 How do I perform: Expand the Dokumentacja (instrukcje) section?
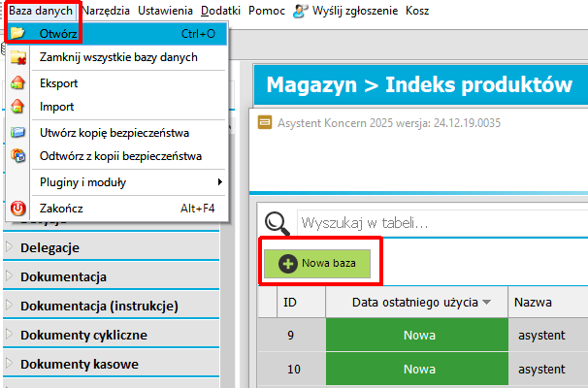tap(10, 305)
